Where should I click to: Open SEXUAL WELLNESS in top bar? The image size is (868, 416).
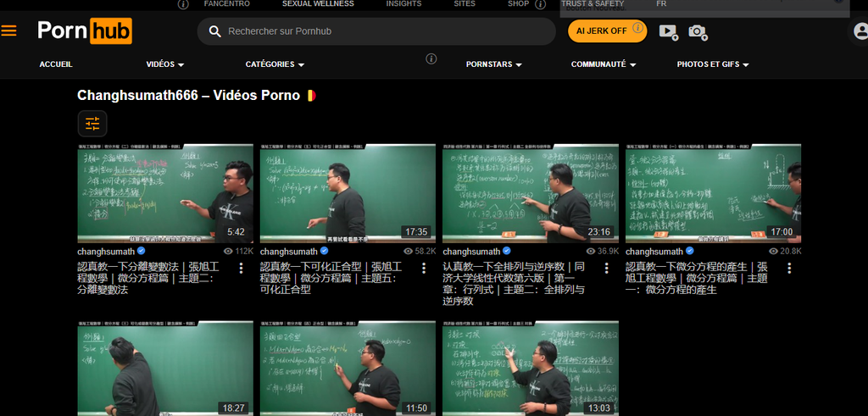point(318,4)
